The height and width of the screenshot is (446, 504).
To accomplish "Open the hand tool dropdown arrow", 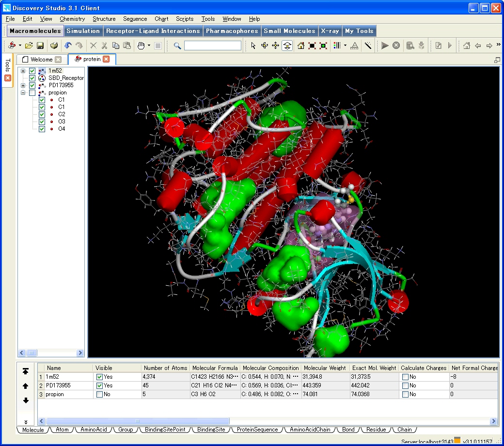I will [149, 46].
